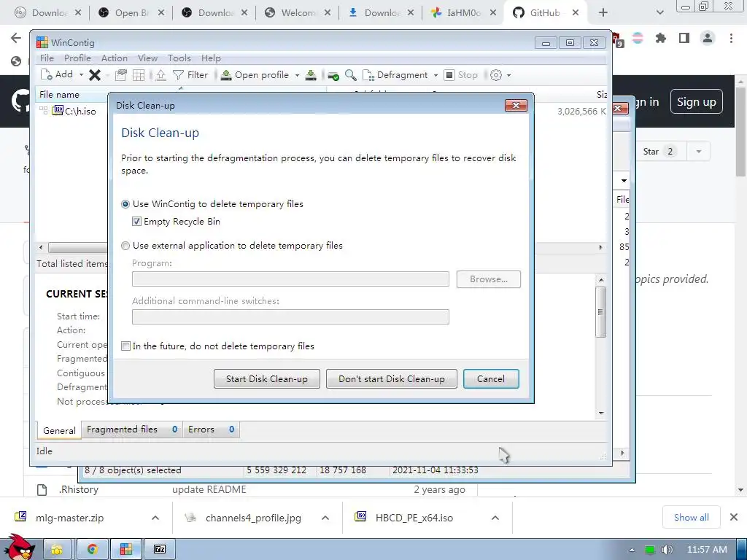This screenshot has height=560, width=747.
Task: Click Don't start Disk Clean-up button
Action: [x=392, y=379]
